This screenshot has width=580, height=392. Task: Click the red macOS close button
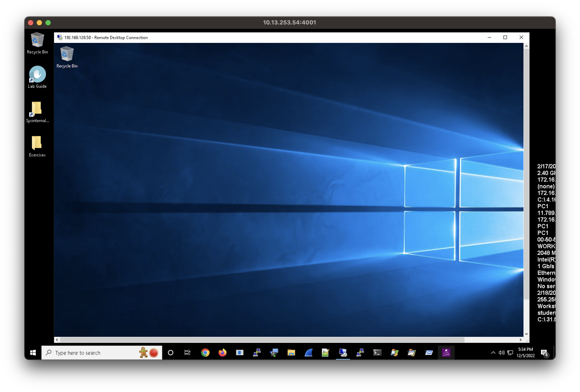point(31,23)
